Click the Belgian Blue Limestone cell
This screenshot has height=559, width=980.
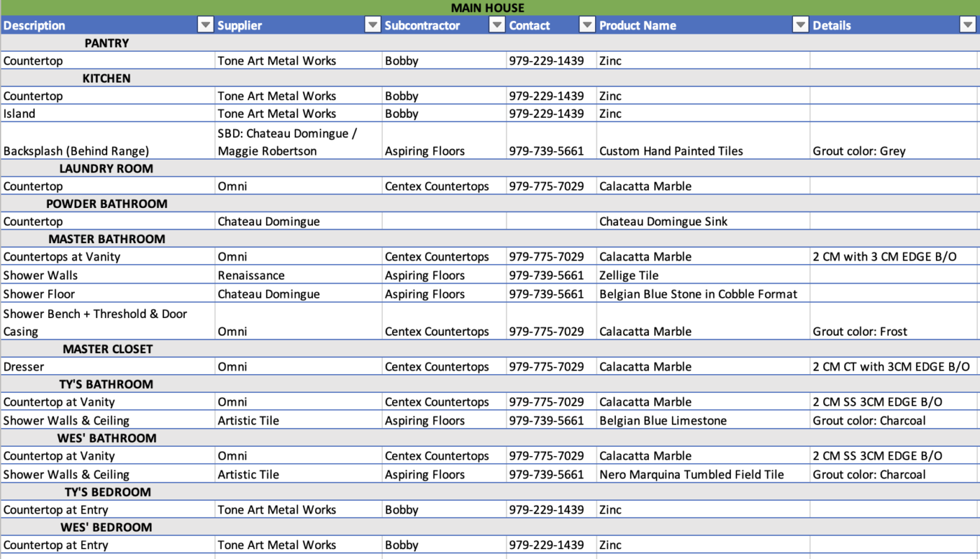click(703, 420)
